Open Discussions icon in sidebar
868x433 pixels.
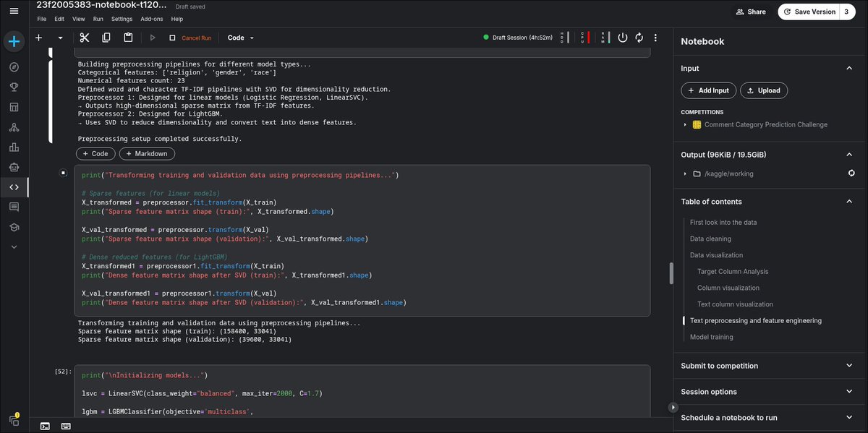tap(14, 207)
